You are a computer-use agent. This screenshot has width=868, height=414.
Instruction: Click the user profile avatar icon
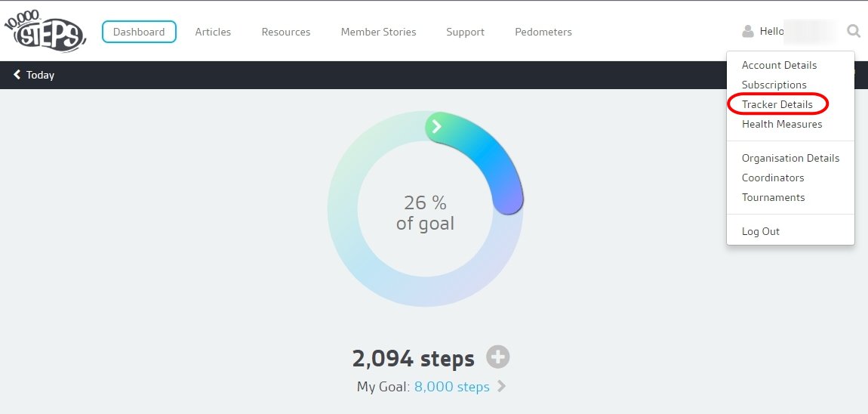tap(748, 32)
